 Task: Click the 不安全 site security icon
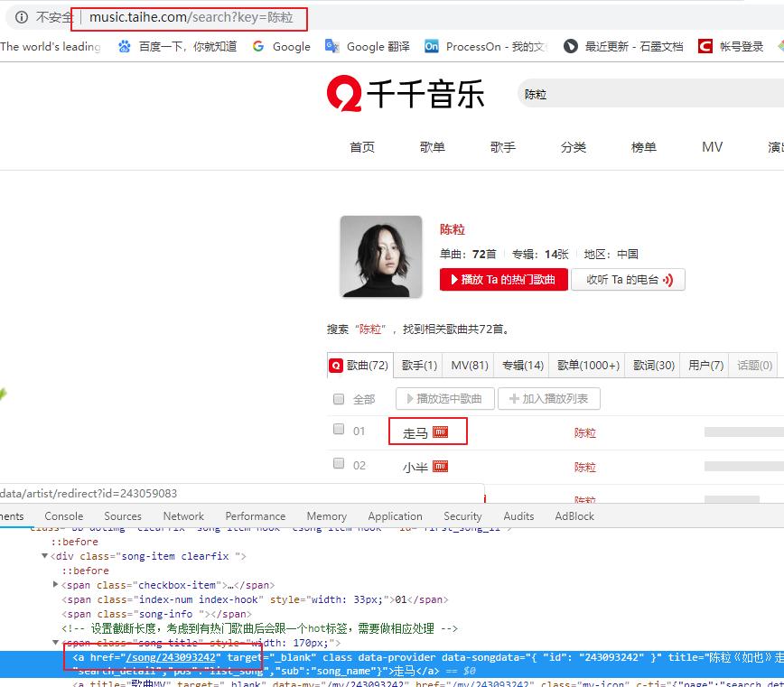tap(20, 17)
